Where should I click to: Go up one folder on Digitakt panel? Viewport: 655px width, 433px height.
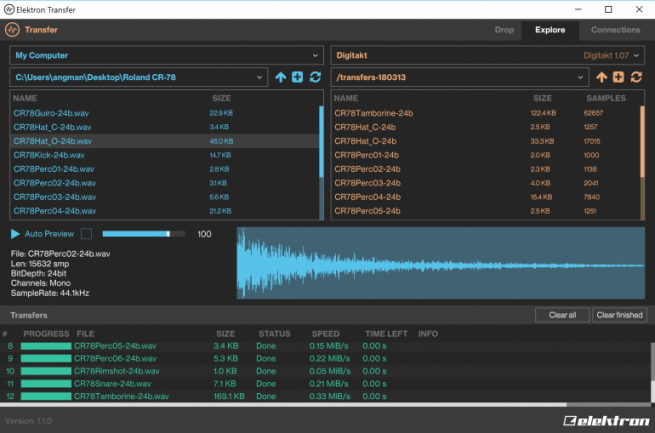601,77
